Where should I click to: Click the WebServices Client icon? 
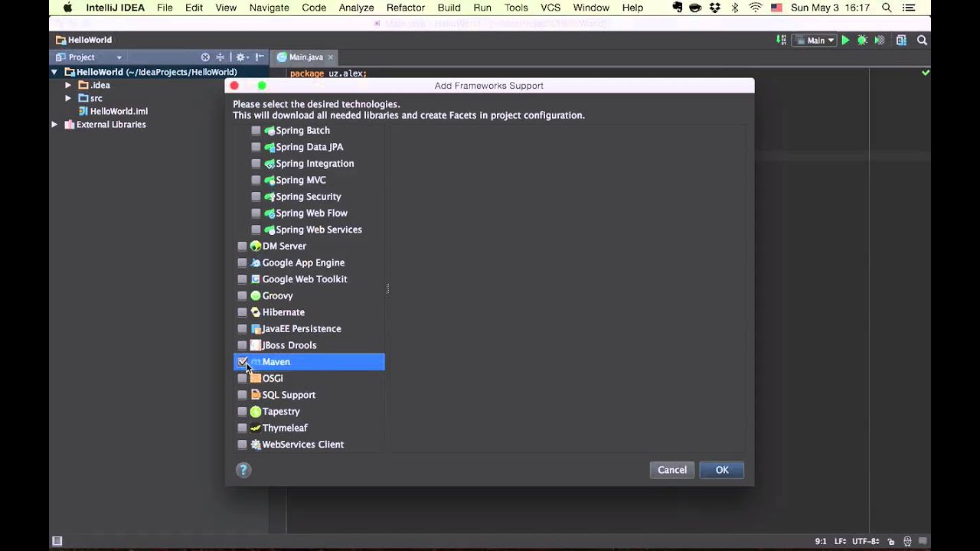point(256,445)
